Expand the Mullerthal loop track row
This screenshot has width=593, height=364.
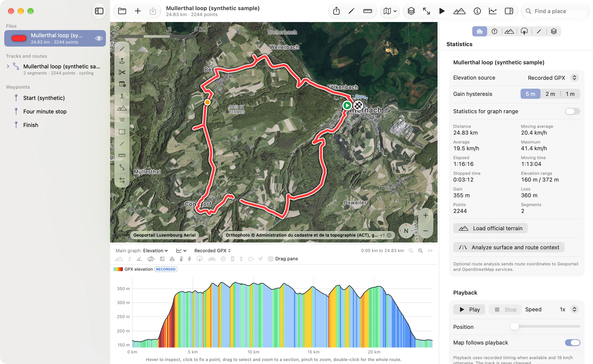point(8,66)
